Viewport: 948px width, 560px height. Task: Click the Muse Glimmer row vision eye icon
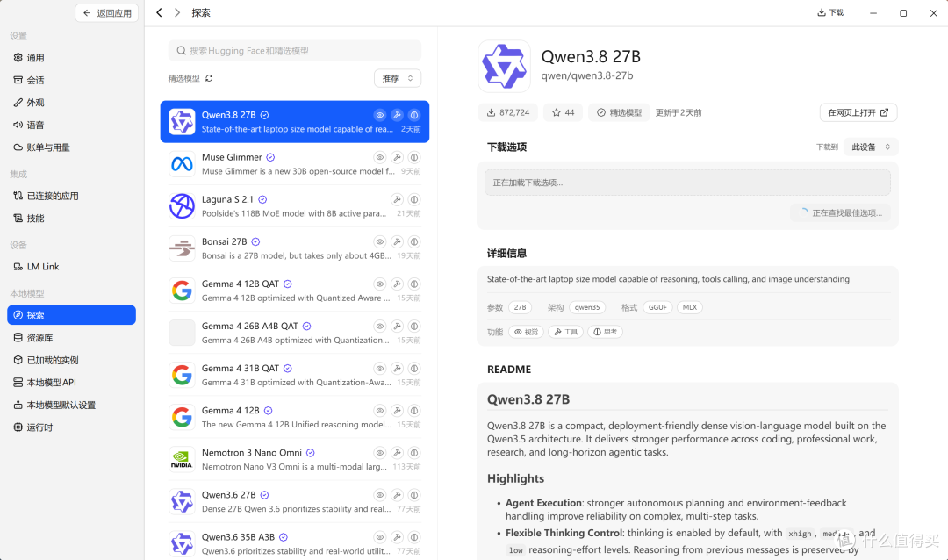(x=380, y=157)
